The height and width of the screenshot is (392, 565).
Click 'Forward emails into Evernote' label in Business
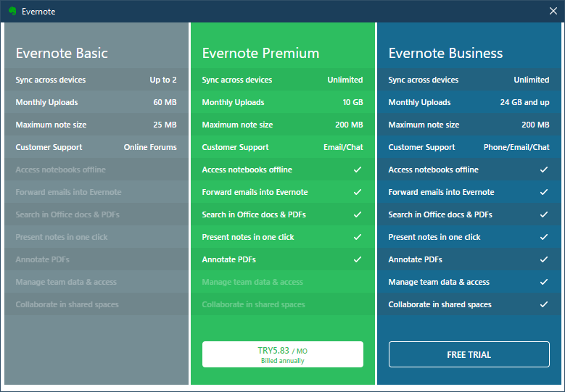click(x=441, y=192)
